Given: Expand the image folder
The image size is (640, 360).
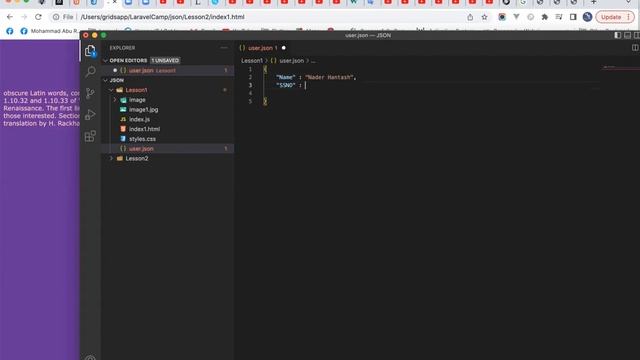Looking at the screenshot, I should pos(115,100).
